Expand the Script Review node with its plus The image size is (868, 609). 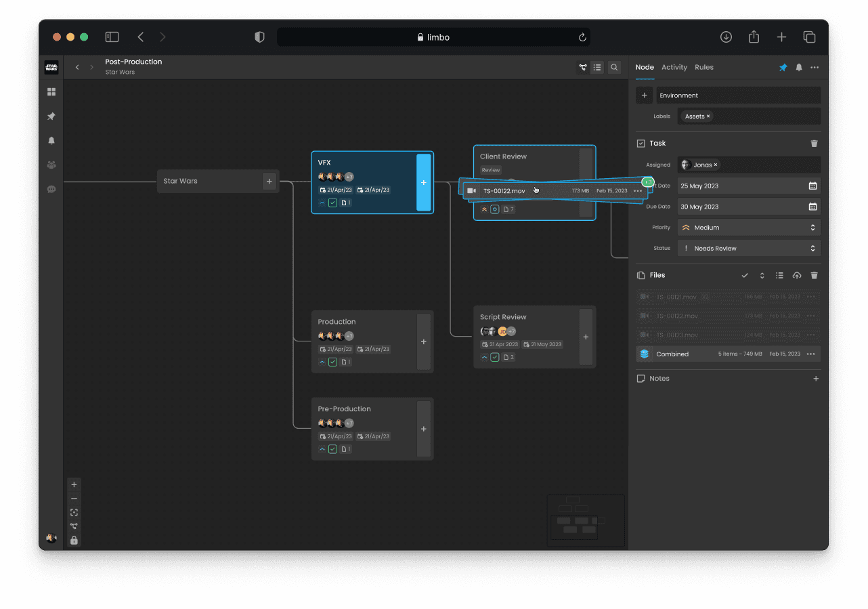pos(586,337)
